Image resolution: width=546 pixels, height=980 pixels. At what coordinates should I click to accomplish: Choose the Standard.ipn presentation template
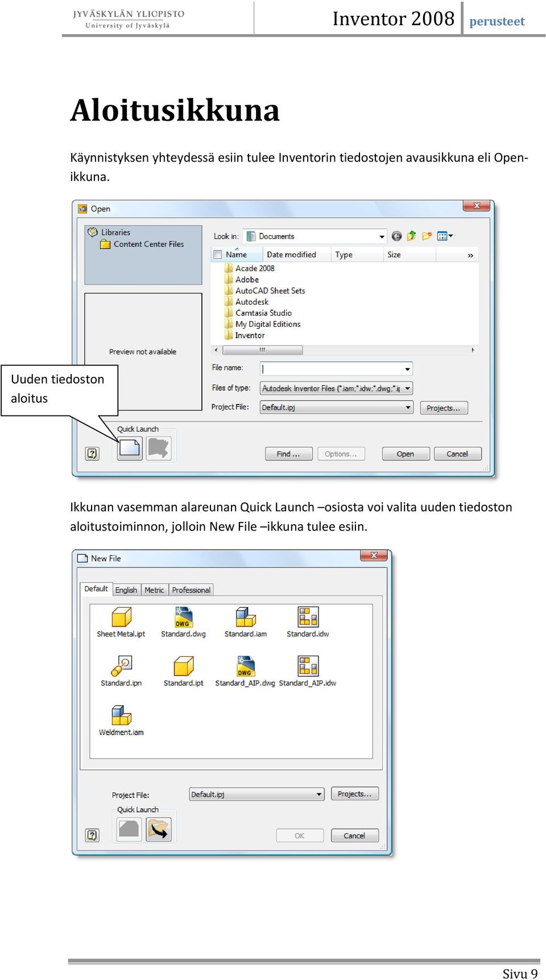[x=121, y=672]
